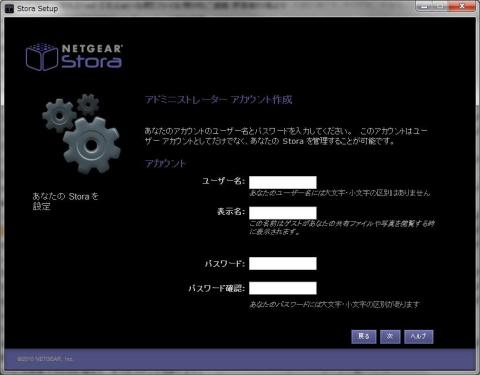Click the あなたの Stora を設定 caption
Screen dimensions: 480x375
[65, 201]
